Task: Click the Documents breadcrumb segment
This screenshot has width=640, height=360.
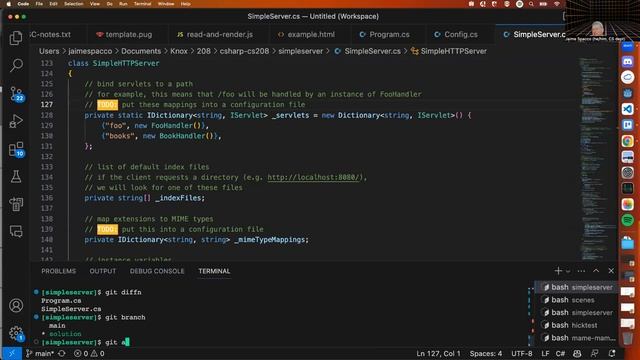Action: [141, 51]
